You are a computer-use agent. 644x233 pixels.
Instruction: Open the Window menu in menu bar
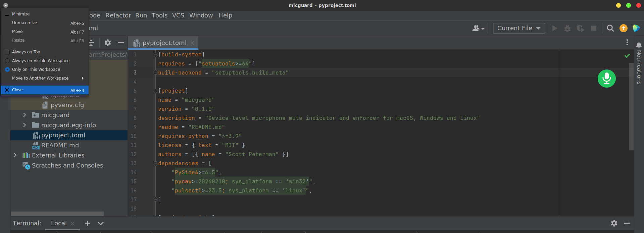[x=201, y=15]
